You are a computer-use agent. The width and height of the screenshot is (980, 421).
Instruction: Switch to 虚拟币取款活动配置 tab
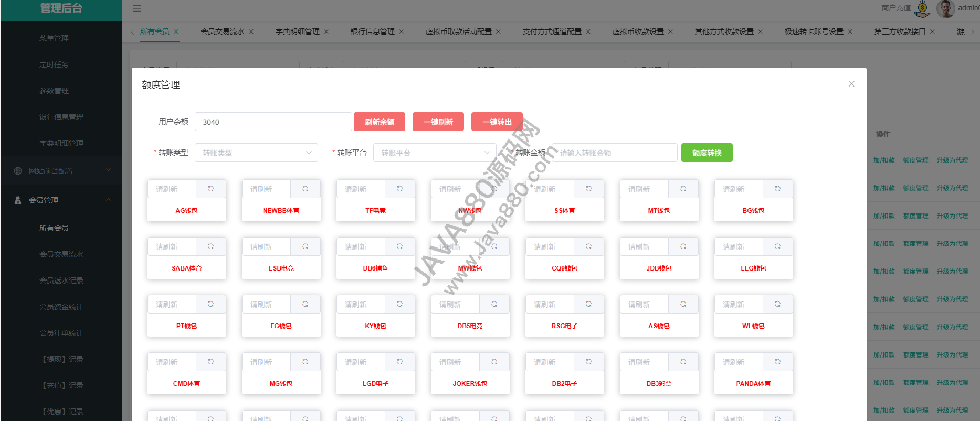coord(459,31)
